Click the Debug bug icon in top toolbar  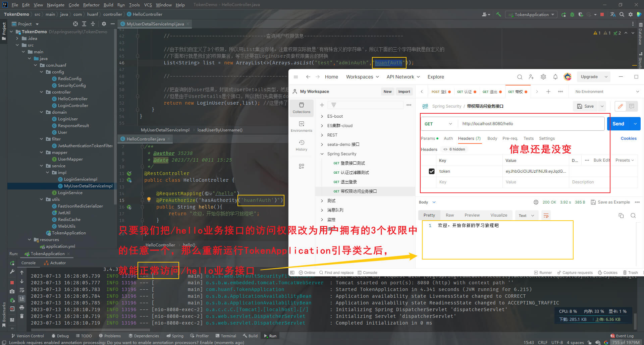pyautogui.click(x=572, y=14)
